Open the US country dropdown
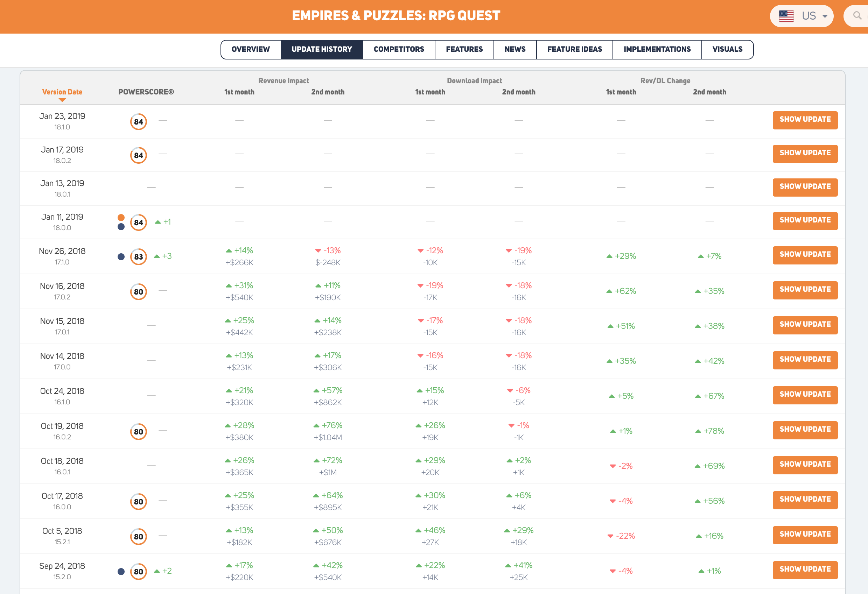 [x=825, y=16]
